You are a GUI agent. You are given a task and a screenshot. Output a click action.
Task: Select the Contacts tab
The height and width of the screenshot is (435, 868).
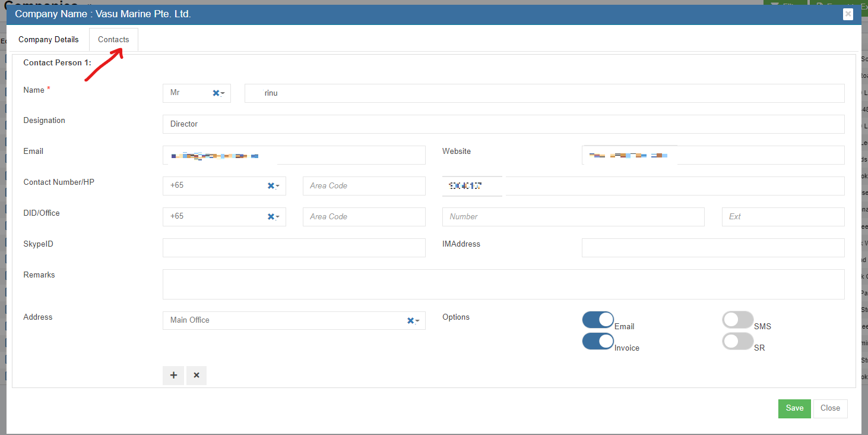point(113,40)
